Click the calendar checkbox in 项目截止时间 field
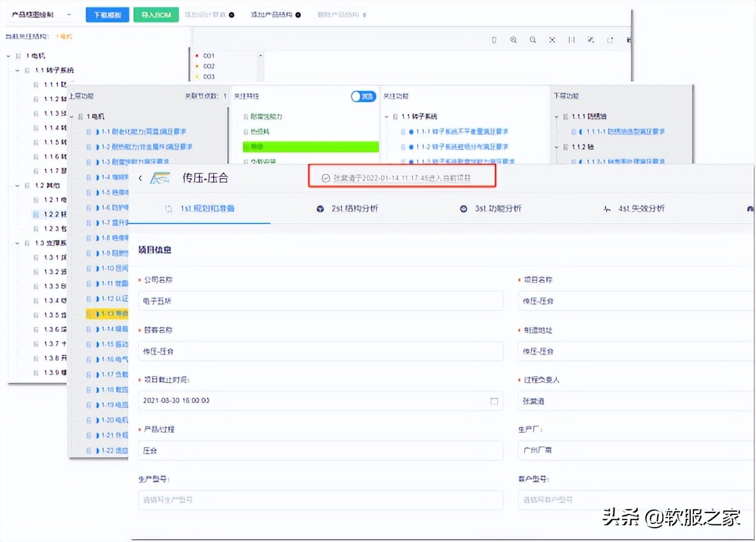This screenshot has width=756, height=542. (494, 400)
